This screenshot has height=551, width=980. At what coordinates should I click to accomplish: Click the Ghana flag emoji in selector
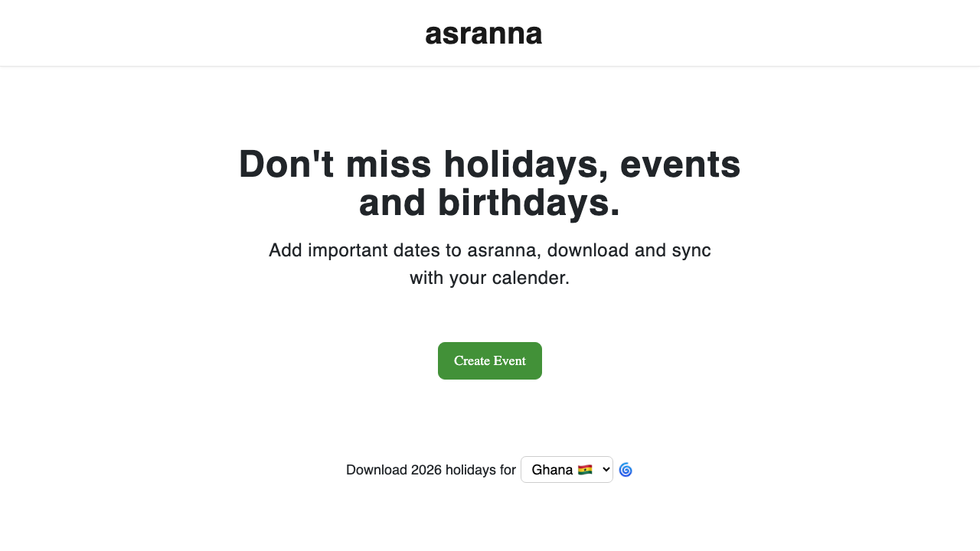(585, 470)
